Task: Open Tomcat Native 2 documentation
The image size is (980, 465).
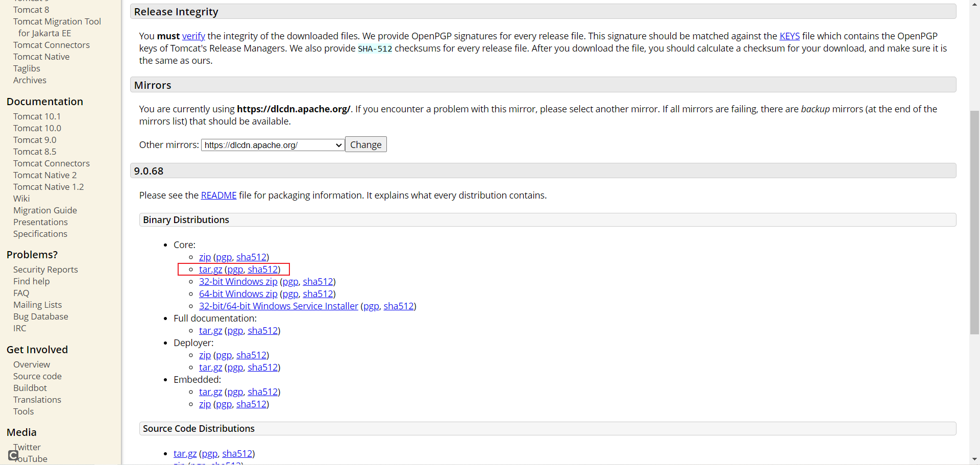Action: (45, 175)
